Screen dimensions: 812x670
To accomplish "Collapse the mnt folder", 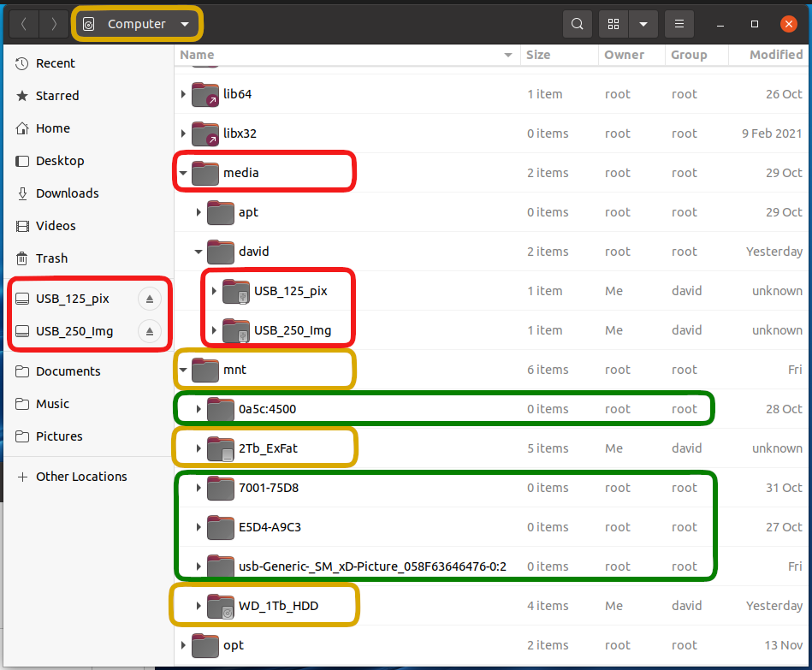I will [x=183, y=370].
